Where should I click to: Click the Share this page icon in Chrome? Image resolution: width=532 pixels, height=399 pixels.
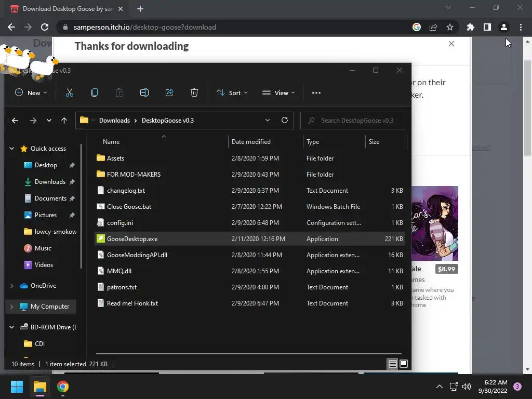(x=433, y=27)
